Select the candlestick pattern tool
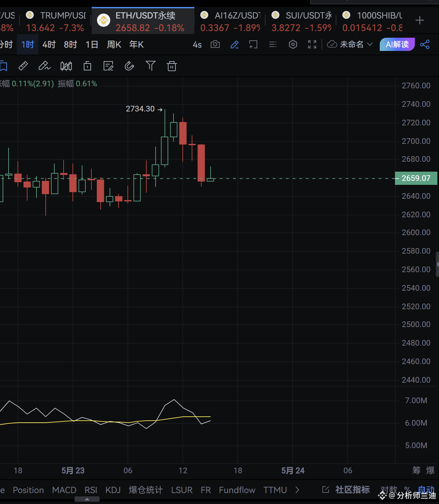The image size is (439, 504). click(66, 66)
